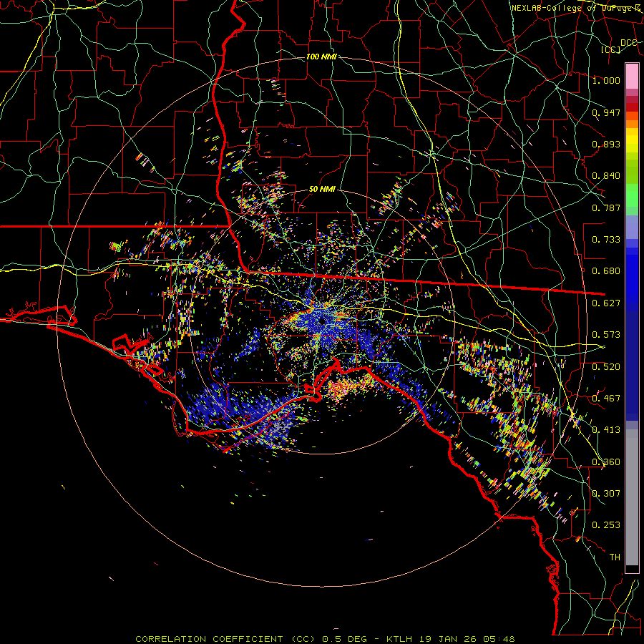
Task: Select the 0.520 scale label
Action: (x=606, y=367)
